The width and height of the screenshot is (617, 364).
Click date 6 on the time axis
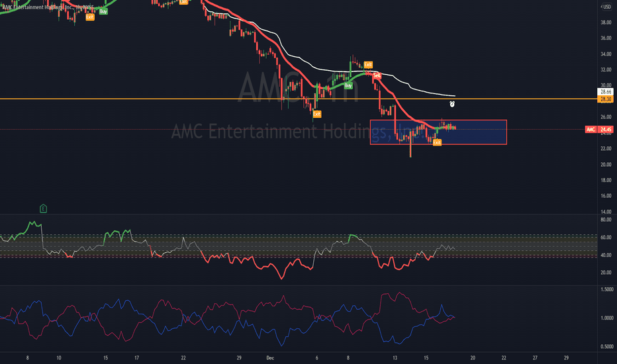316,357
